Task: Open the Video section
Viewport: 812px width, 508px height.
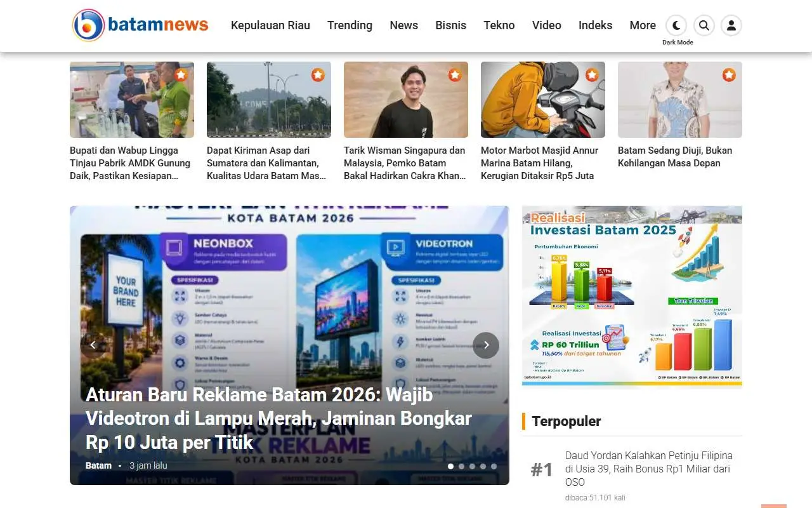Action: tap(547, 25)
